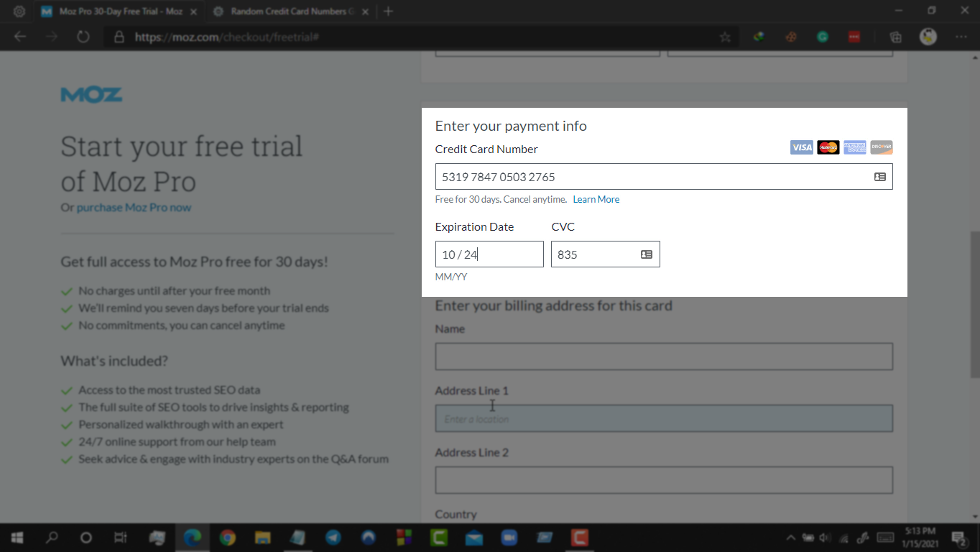Click the Visa card icon

(x=802, y=147)
